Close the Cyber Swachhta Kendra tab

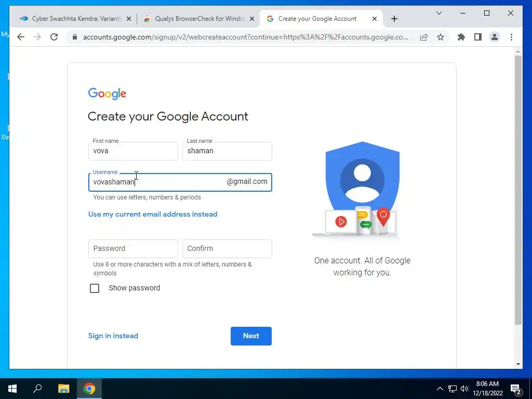pos(129,19)
